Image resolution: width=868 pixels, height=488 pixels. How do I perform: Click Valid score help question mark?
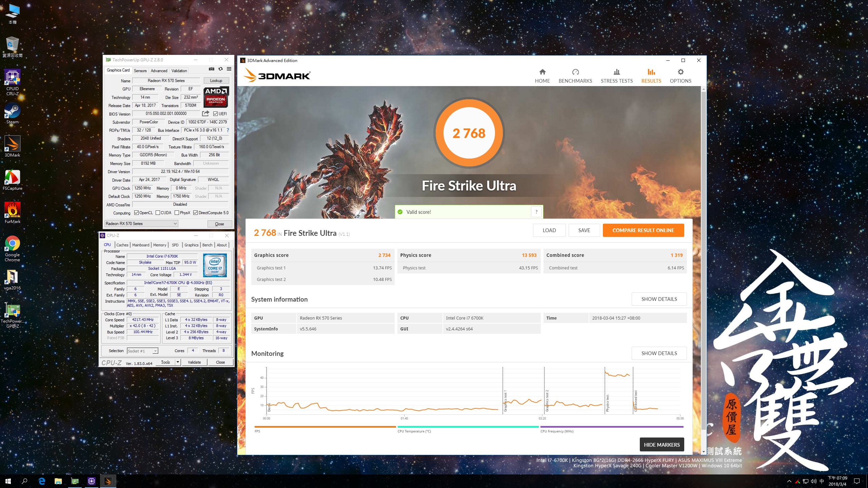click(536, 212)
